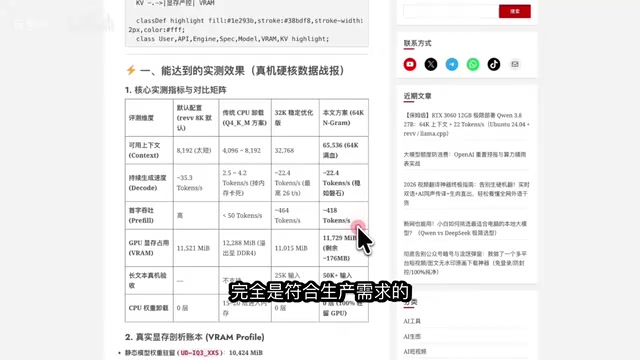The width and height of the screenshot is (640, 360).
Task: Open the email envelope contact icon
Action: [515, 64]
